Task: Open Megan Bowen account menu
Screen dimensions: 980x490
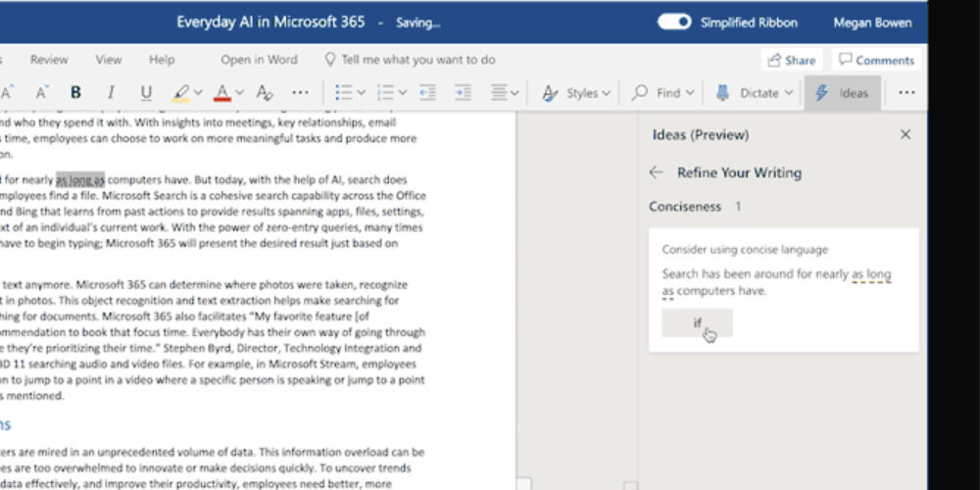Action: pos(872,23)
